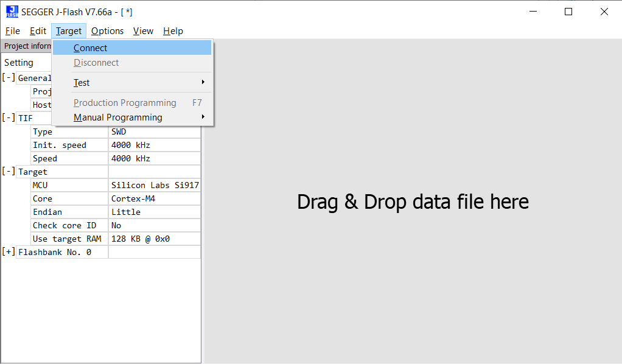Click the Use target RAM label
Viewport: 622px width, 364px height.
click(x=70, y=239)
